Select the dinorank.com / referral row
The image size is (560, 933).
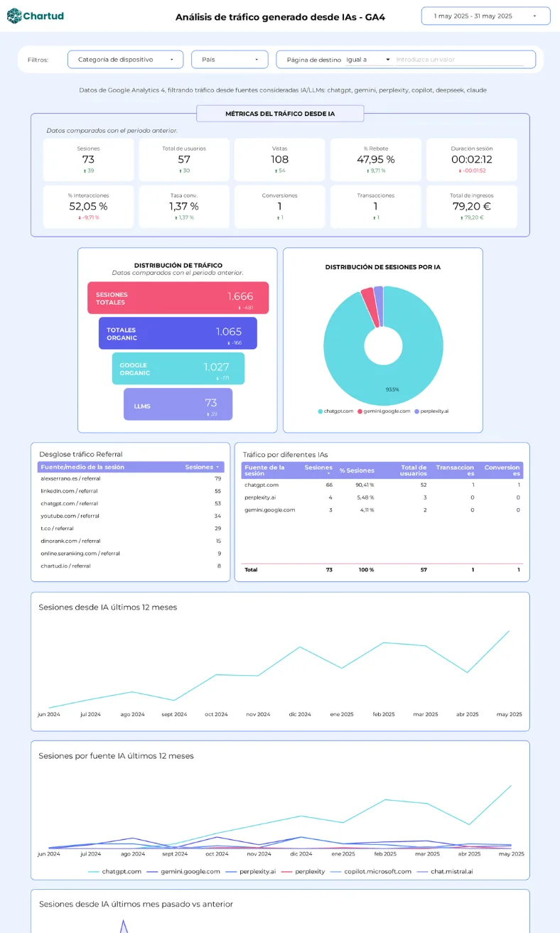click(x=131, y=541)
